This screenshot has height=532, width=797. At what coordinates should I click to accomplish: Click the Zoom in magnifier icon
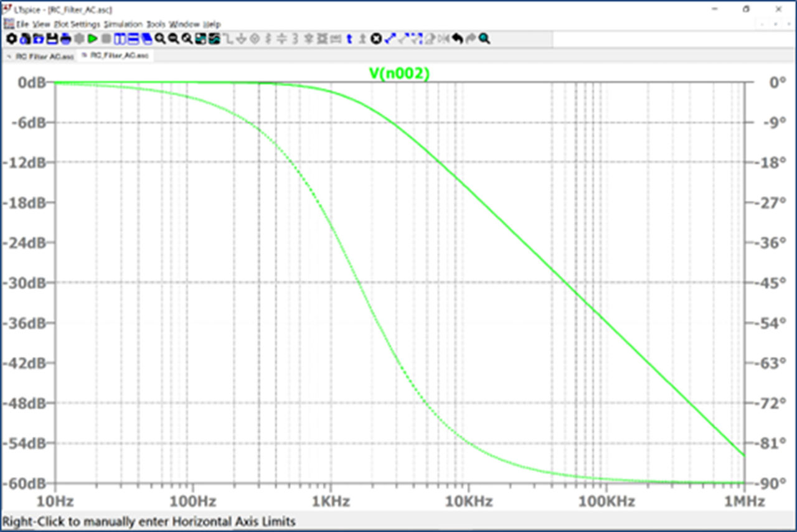point(160,39)
